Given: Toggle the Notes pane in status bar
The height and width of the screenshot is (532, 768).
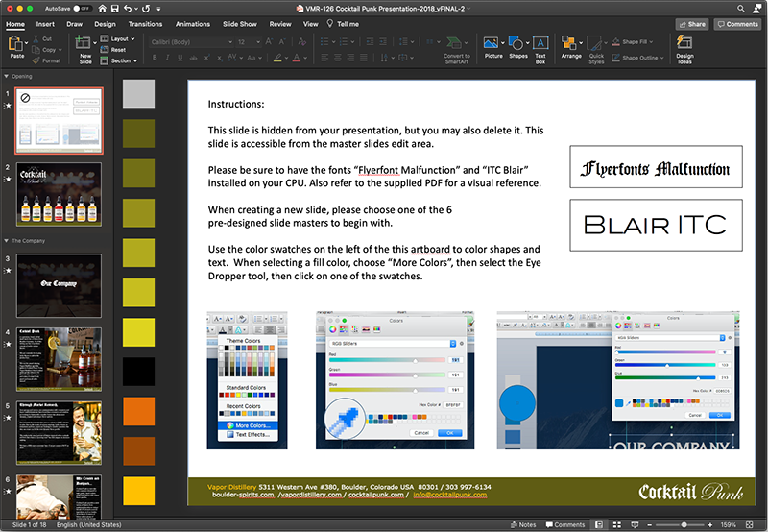Looking at the screenshot, I should [523, 524].
